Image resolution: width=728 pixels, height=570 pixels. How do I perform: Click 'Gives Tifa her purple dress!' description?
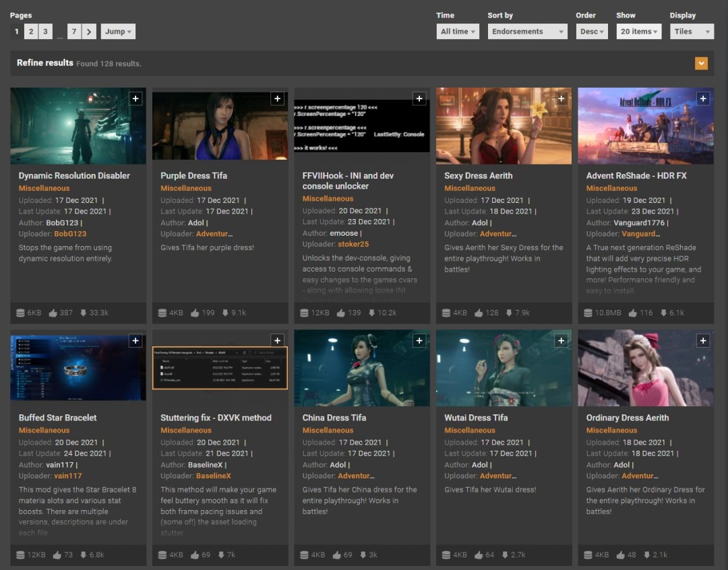207,247
